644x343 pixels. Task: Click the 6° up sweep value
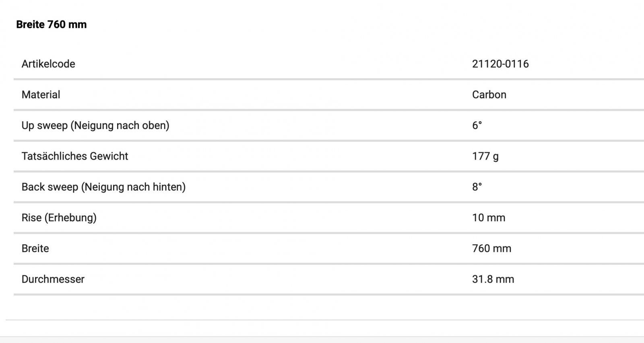[477, 125]
